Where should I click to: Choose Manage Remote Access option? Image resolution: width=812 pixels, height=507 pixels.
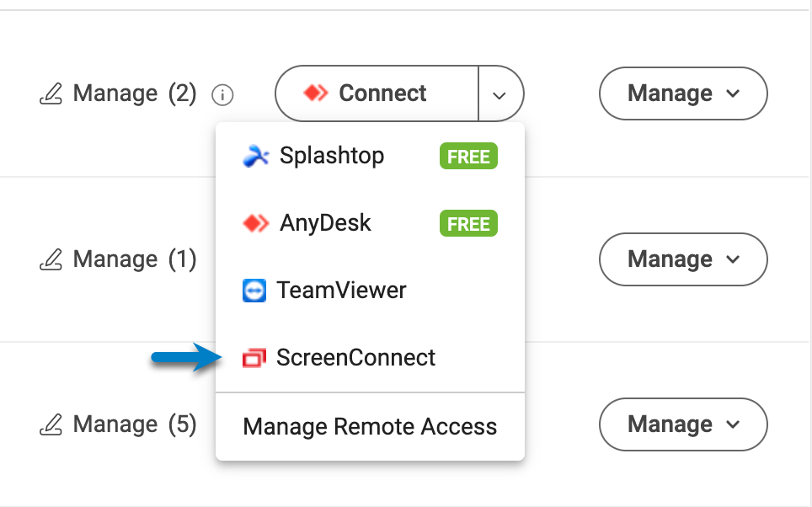pyautogui.click(x=369, y=426)
